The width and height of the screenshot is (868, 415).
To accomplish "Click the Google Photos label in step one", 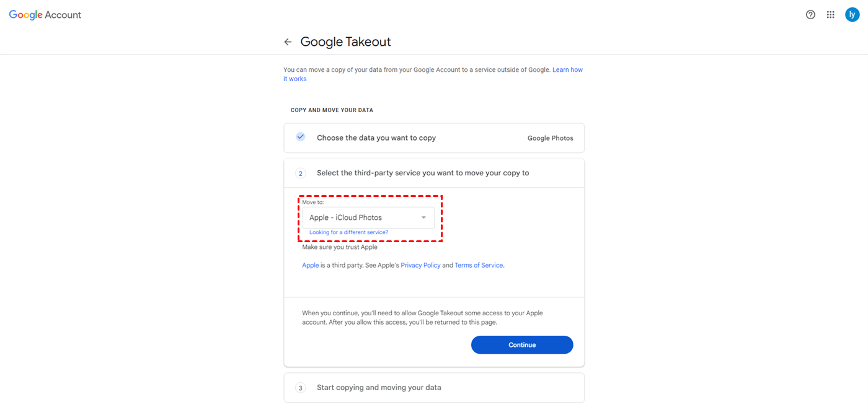I will click(550, 138).
